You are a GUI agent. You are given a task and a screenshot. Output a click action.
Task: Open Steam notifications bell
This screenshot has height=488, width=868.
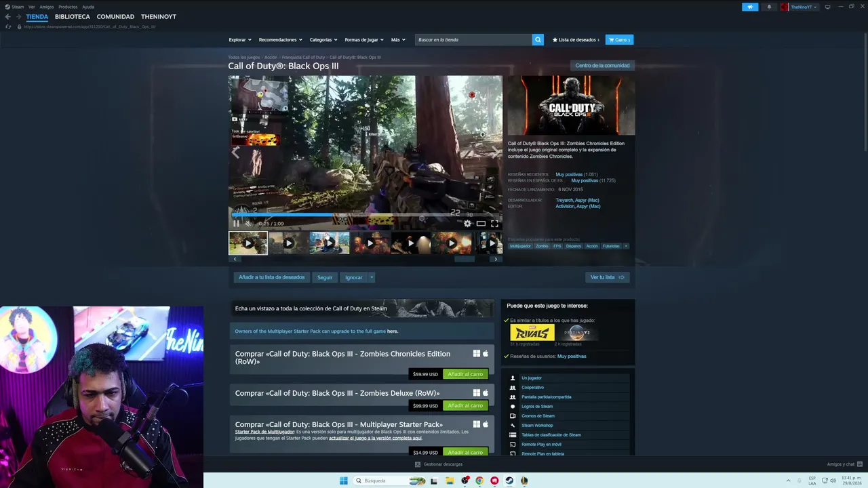[x=769, y=7]
